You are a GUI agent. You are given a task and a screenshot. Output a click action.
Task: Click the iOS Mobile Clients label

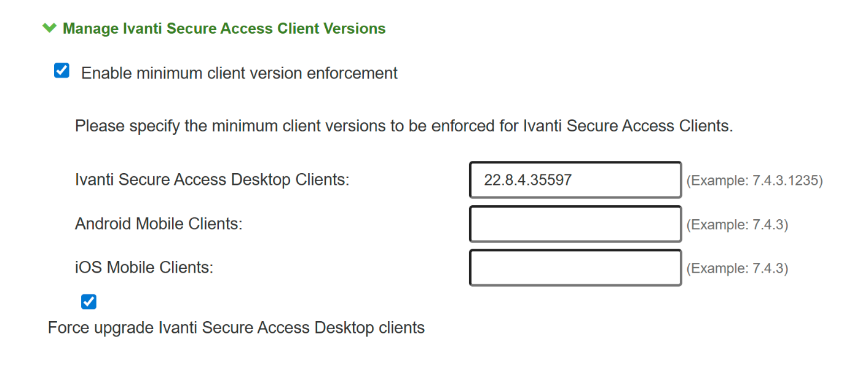[144, 268]
